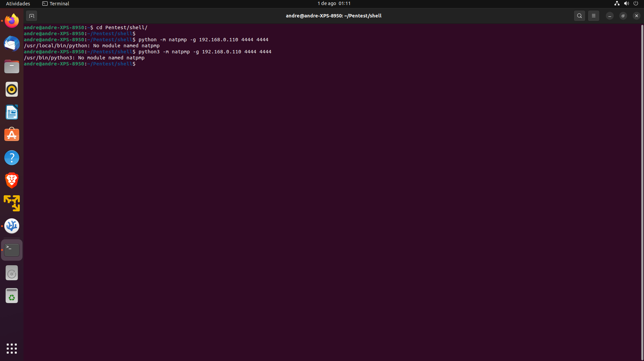The height and width of the screenshot is (361, 644).
Task: Open Ubuntu Software store
Action: (12, 135)
